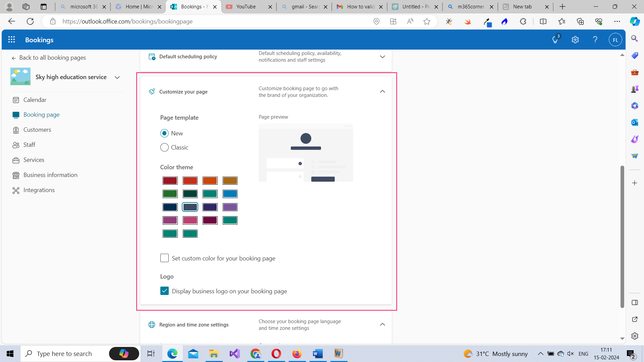
Task: Open Business information settings
Action: coord(50,175)
